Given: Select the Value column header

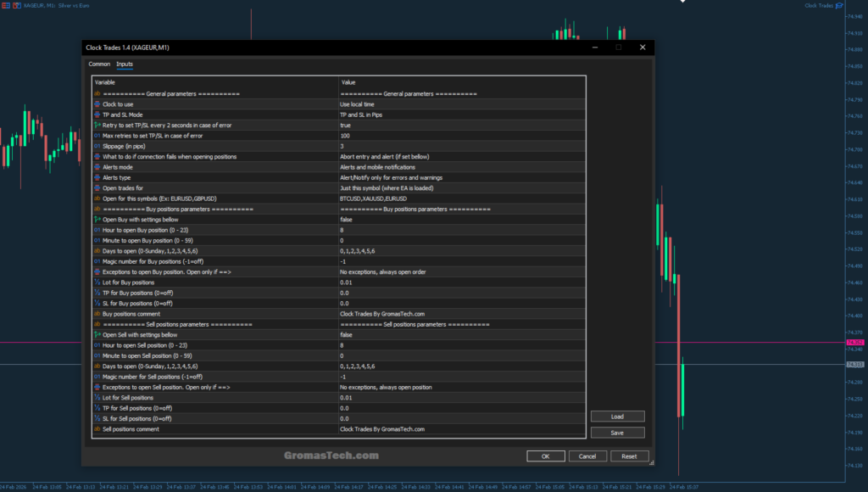Looking at the screenshot, I should point(462,82).
